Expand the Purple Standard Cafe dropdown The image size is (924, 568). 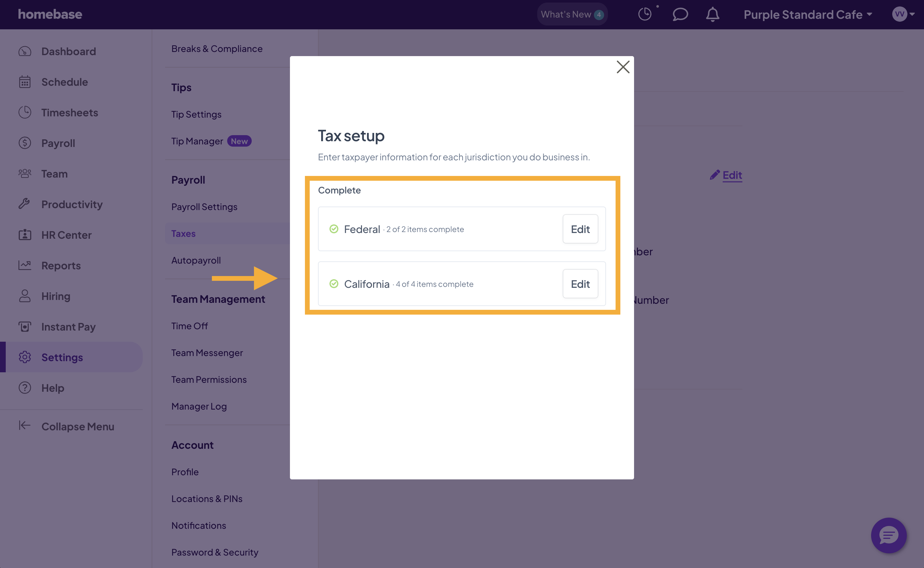click(x=809, y=15)
